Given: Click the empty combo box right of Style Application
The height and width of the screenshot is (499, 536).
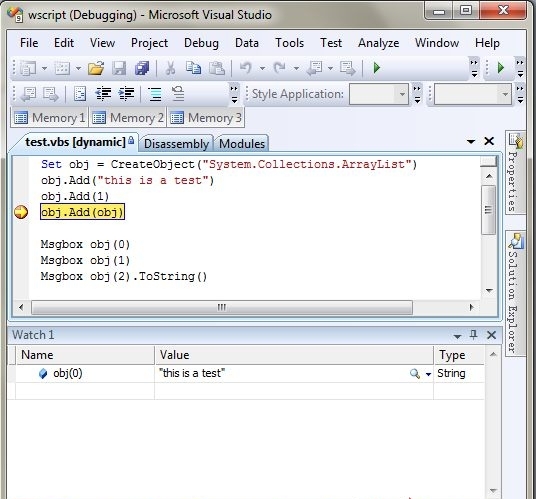Looking at the screenshot, I should 472,94.
